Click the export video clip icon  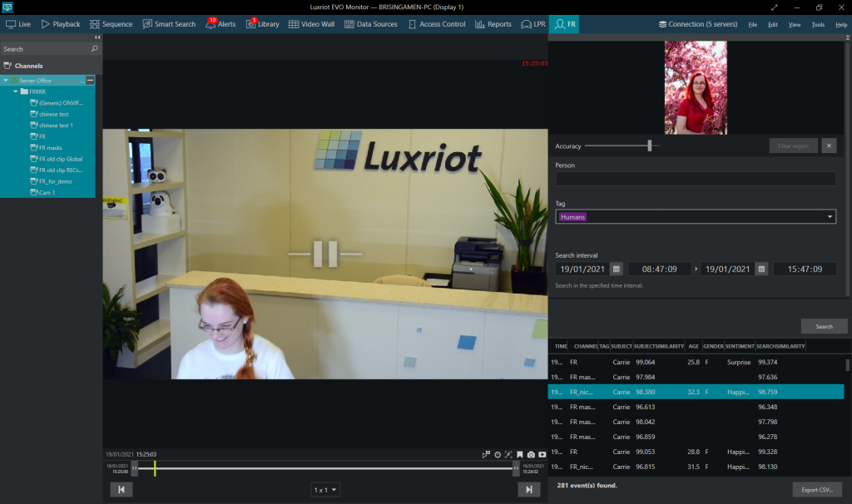542,455
